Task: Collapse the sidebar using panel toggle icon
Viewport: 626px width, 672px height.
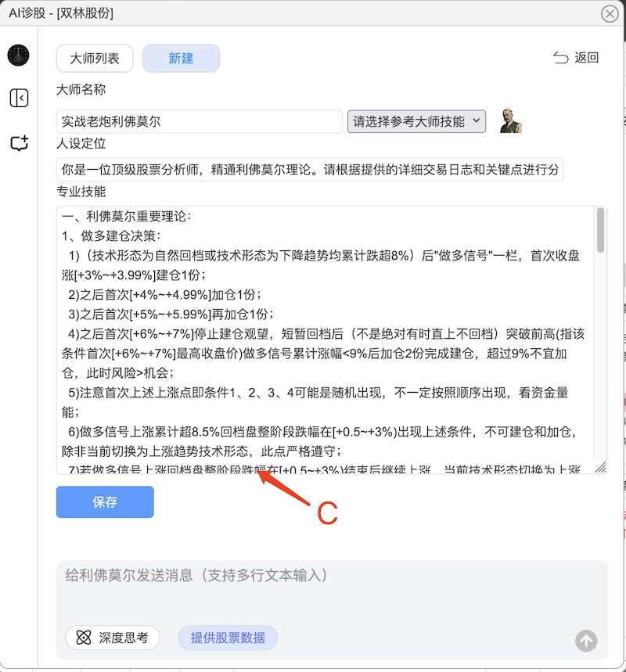Action: [x=19, y=98]
